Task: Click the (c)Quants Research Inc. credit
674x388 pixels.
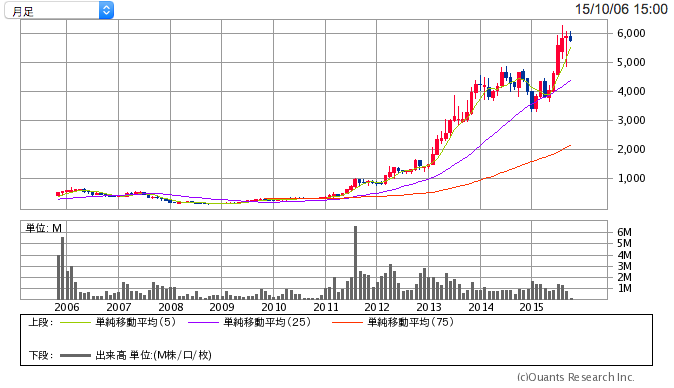Action: click(576, 377)
